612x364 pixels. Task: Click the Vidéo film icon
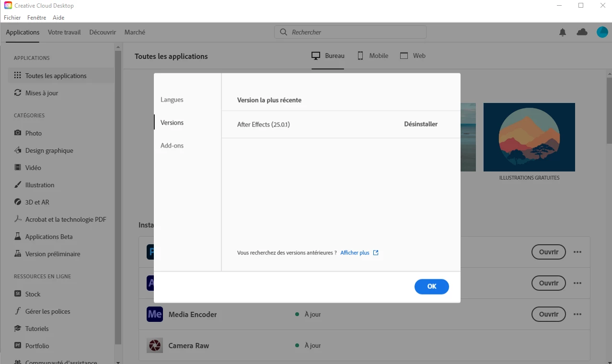point(18,168)
